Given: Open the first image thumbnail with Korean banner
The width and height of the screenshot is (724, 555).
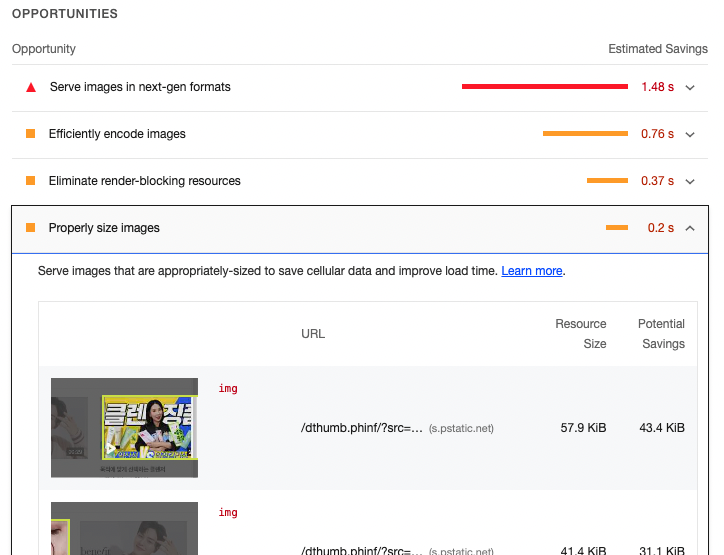Looking at the screenshot, I should [x=124, y=428].
